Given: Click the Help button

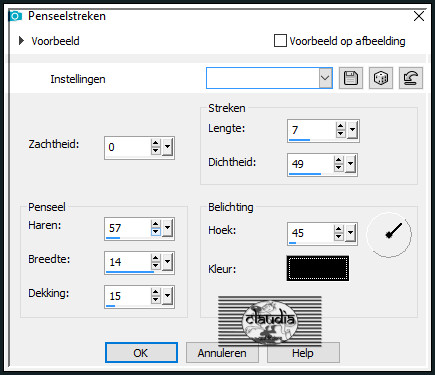Looking at the screenshot, I should pyautogui.click(x=303, y=353).
